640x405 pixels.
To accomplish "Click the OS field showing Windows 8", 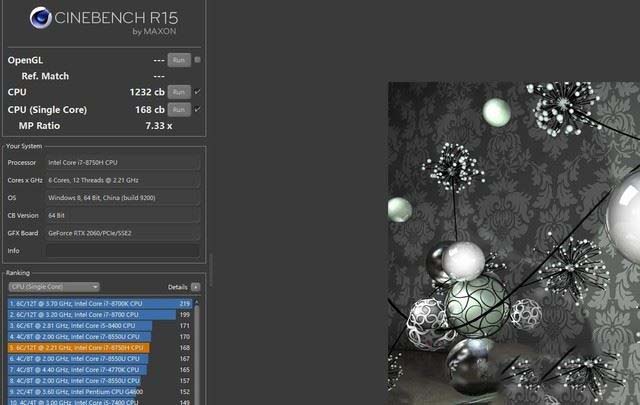I will click(x=123, y=198).
